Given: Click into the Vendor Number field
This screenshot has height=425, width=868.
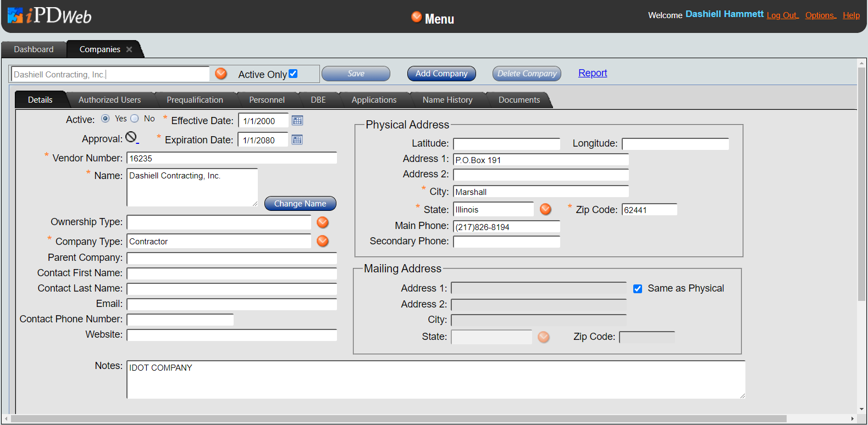Looking at the screenshot, I should 231,158.
